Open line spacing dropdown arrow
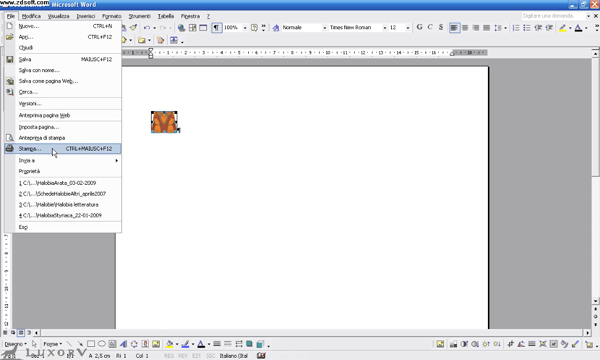This screenshot has width=600, height=360. pos(505,28)
